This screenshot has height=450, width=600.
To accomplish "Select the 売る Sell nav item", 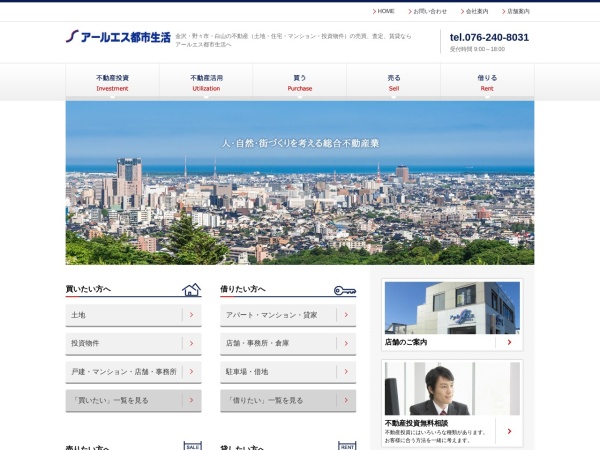I will 394,82.
